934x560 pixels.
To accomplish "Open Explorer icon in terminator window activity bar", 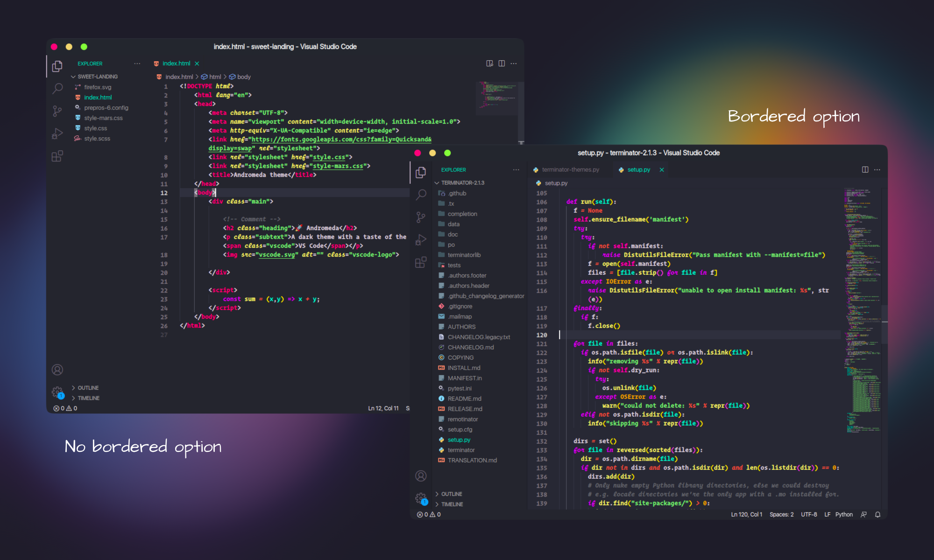I will tap(421, 173).
